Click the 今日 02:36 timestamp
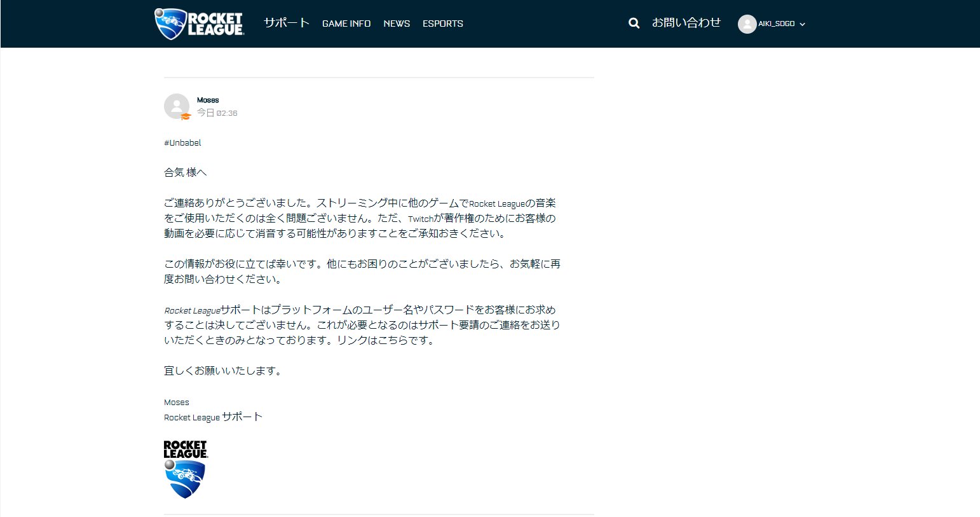Image resolution: width=980 pixels, height=517 pixels. [x=217, y=113]
